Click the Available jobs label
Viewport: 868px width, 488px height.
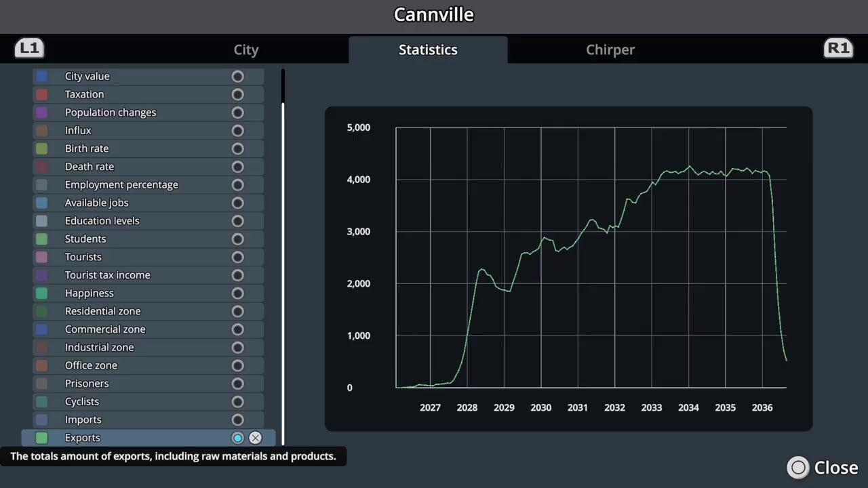click(x=96, y=203)
